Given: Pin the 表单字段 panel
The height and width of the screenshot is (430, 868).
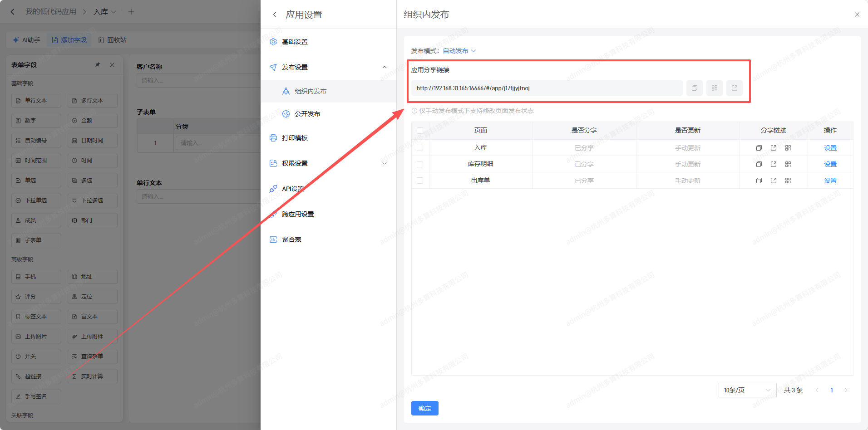Looking at the screenshot, I should [98, 65].
